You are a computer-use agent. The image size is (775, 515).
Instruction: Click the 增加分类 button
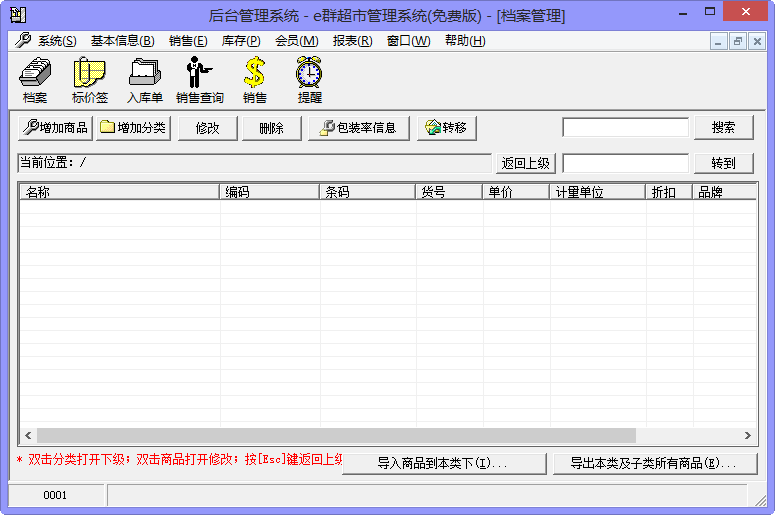coord(133,128)
